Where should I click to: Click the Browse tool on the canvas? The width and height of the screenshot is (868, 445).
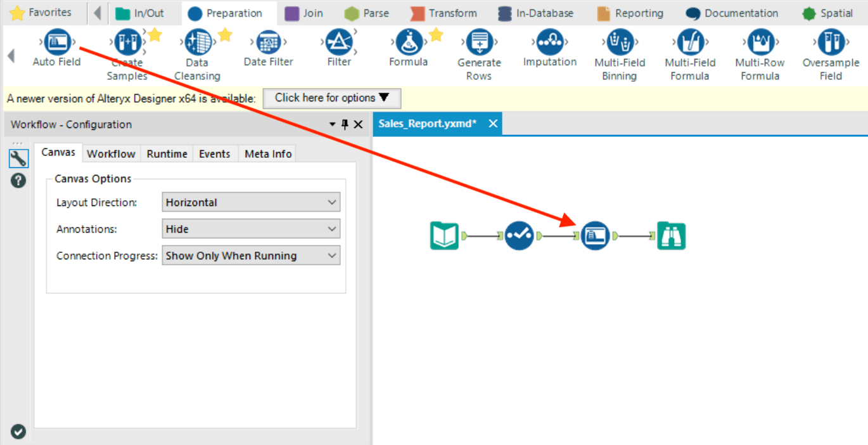coord(670,235)
